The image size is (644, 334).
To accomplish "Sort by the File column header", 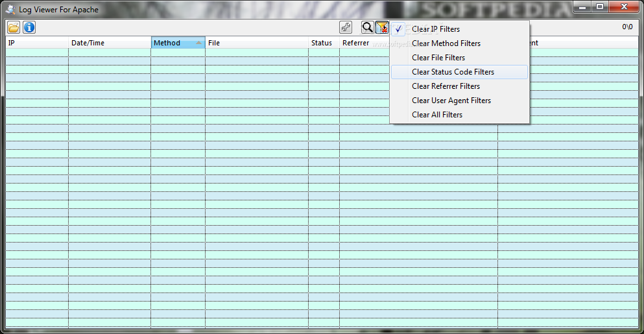I will tap(257, 43).
